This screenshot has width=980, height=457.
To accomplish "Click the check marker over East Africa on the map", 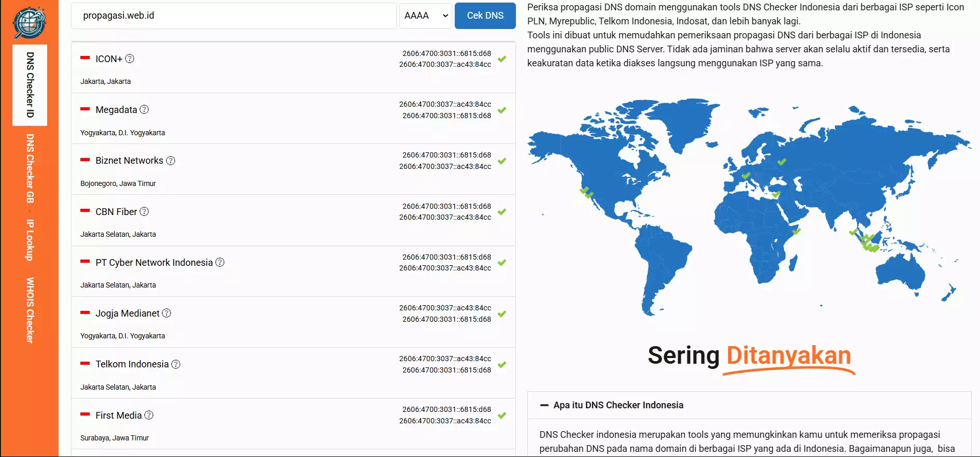I will tap(796, 231).
